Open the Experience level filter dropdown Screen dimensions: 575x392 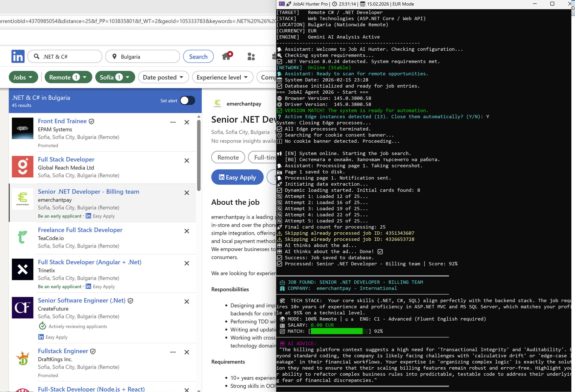223,77
